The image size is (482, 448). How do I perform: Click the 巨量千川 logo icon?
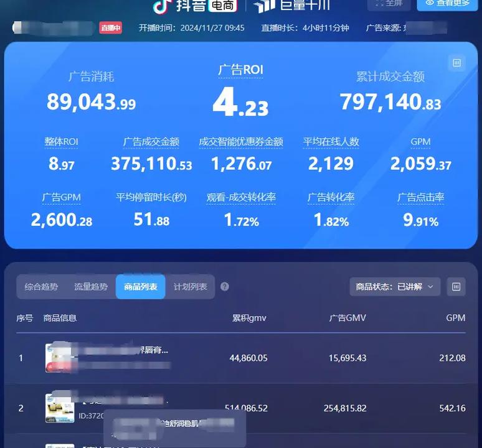264,6
